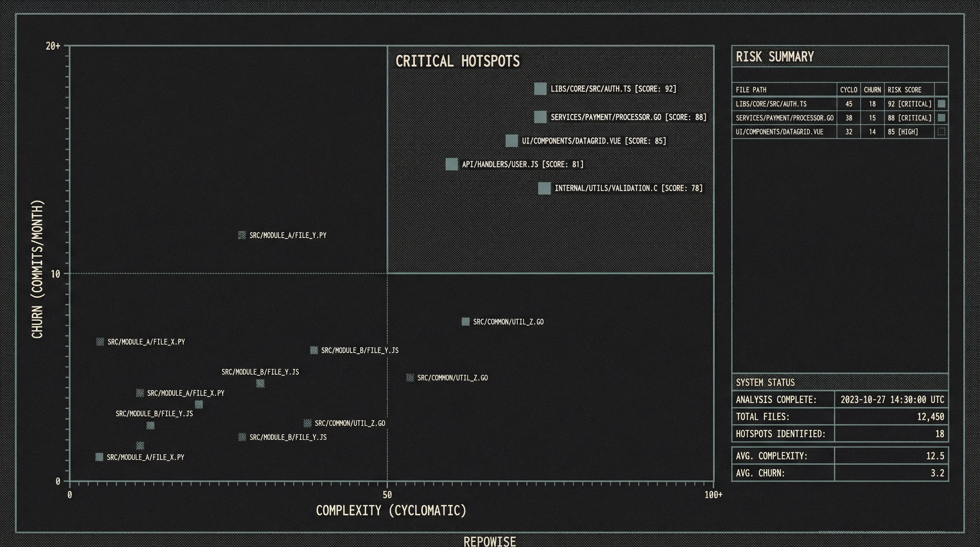Select the api/handlers/user.js hotspot marker
The width and height of the screenshot is (980, 547).
point(452,164)
